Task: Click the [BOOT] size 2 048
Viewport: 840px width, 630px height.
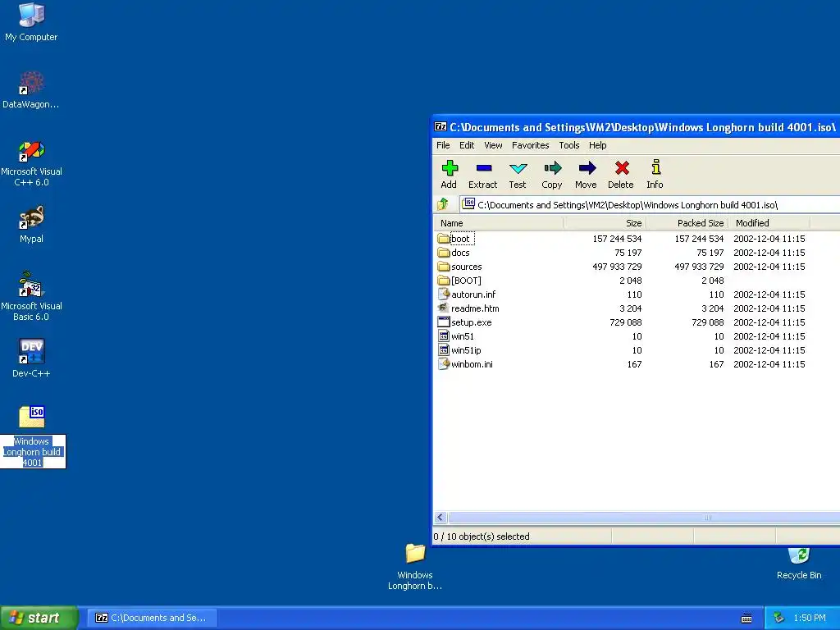Action: point(631,281)
